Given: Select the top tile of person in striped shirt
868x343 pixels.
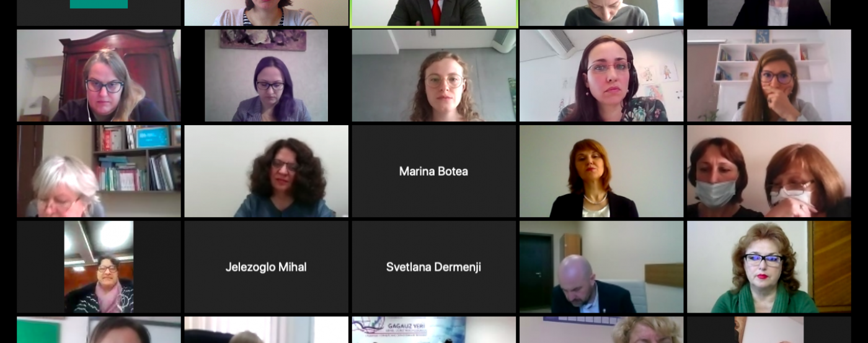Looking at the screenshot, I should tap(266, 13).
